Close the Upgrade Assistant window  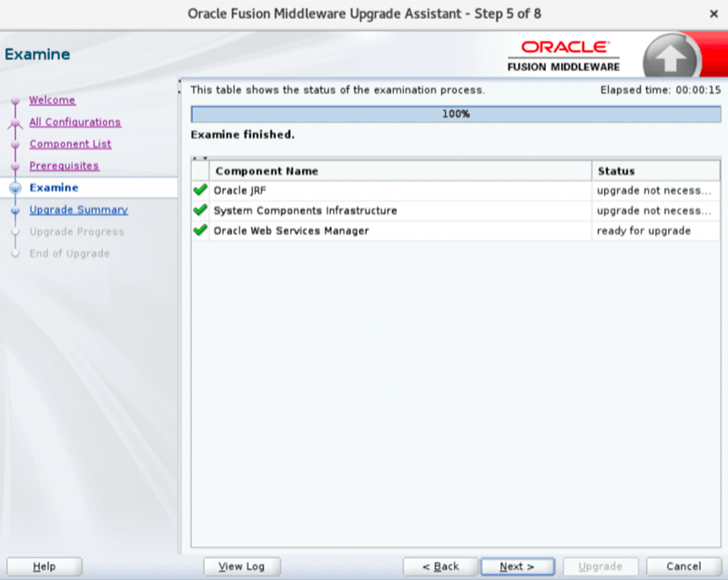coord(713,14)
